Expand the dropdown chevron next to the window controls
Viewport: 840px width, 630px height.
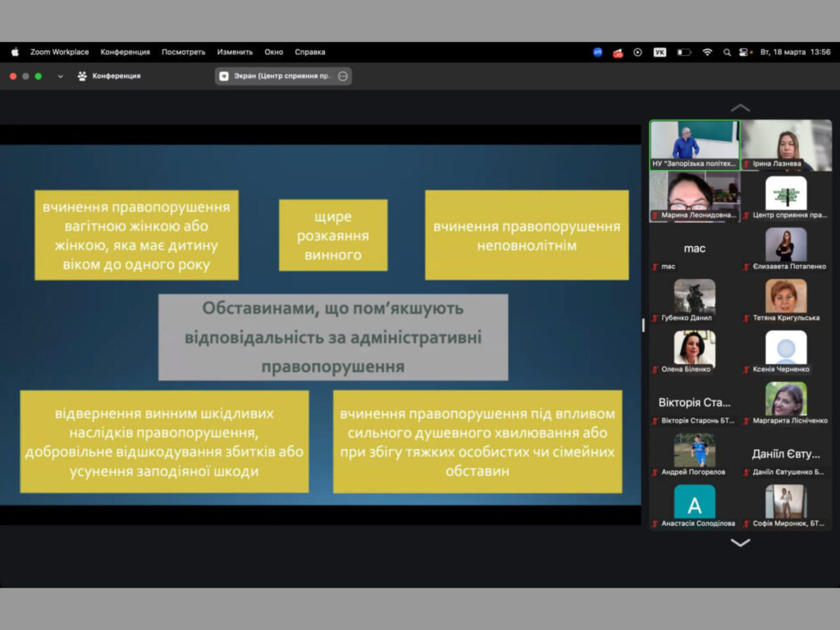click(60, 76)
